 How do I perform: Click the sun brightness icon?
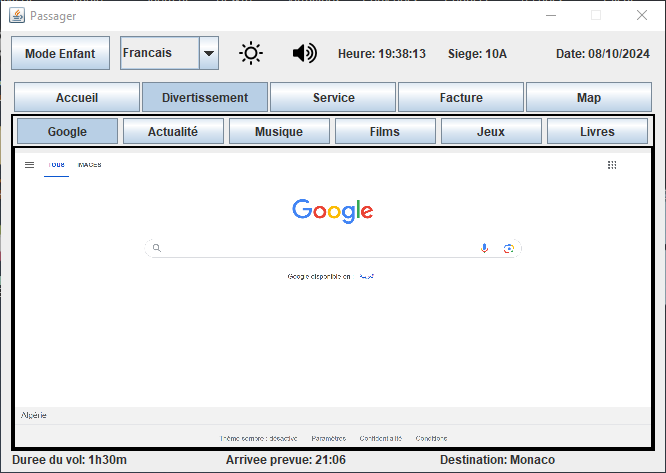(251, 53)
